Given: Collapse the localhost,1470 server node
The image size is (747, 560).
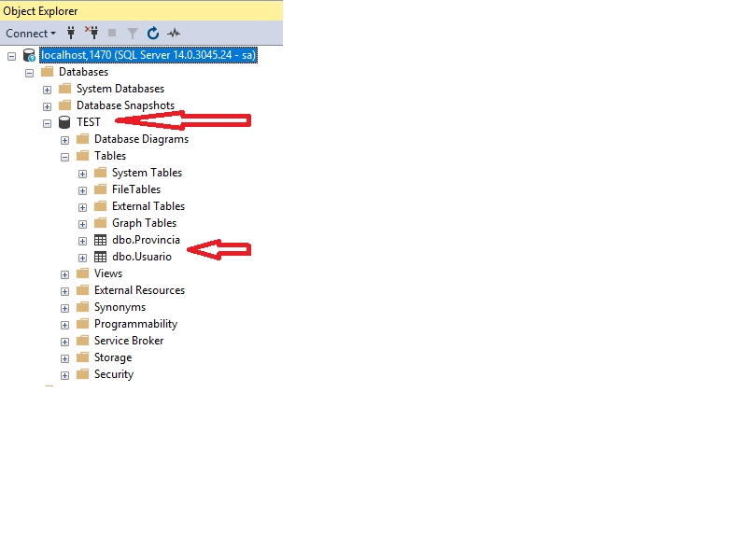Looking at the screenshot, I should click(x=11, y=55).
